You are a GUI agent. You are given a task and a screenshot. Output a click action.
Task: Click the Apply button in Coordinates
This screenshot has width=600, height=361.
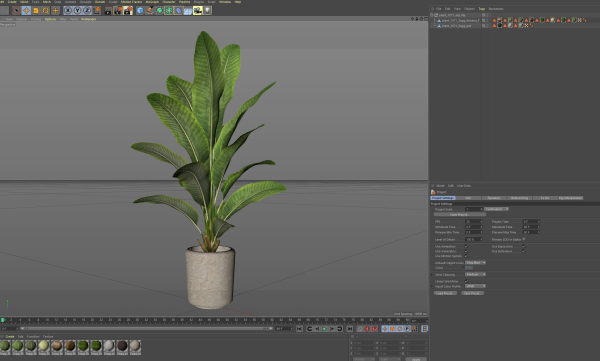coord(416,359)
